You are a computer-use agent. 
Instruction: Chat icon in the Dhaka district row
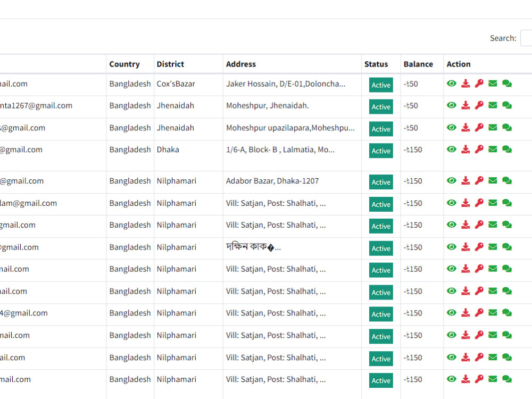507,149
